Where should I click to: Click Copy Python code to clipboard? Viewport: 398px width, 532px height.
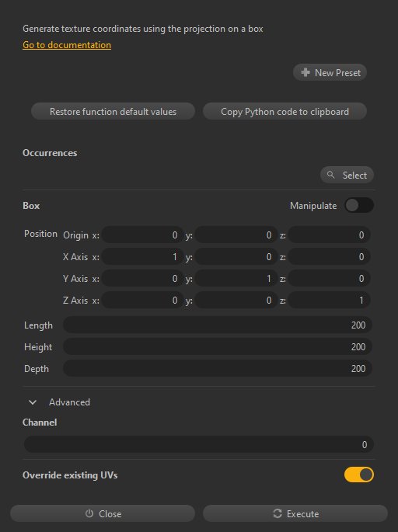pos(285,111)
